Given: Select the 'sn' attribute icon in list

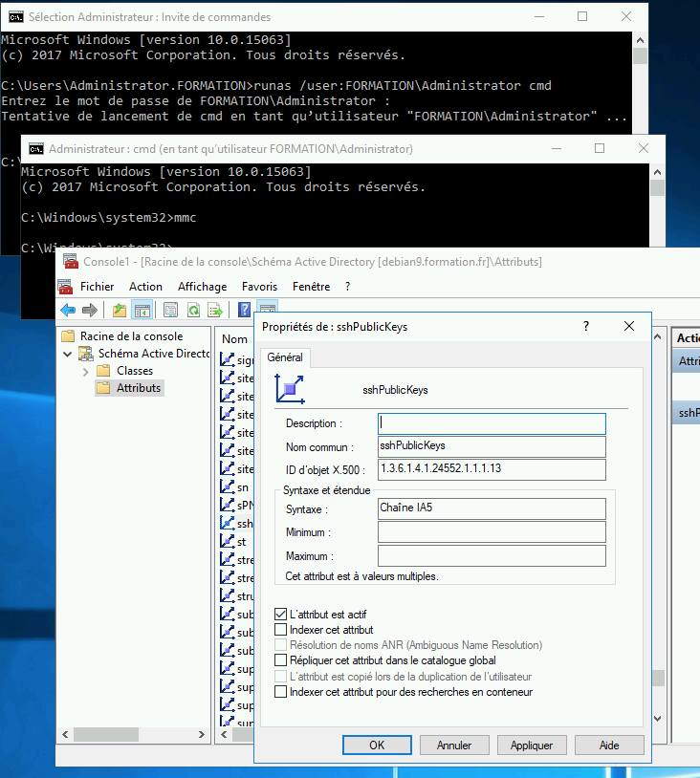Looking at the screenshot, I should [x=228, y=486].
